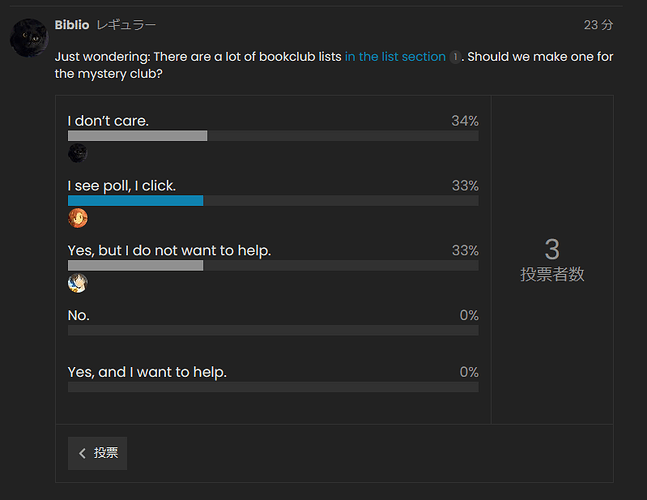The width and height of the screenshot is (647, 500).
Task: Click the blue 33% result bar
Action: (x=135, y=200)
